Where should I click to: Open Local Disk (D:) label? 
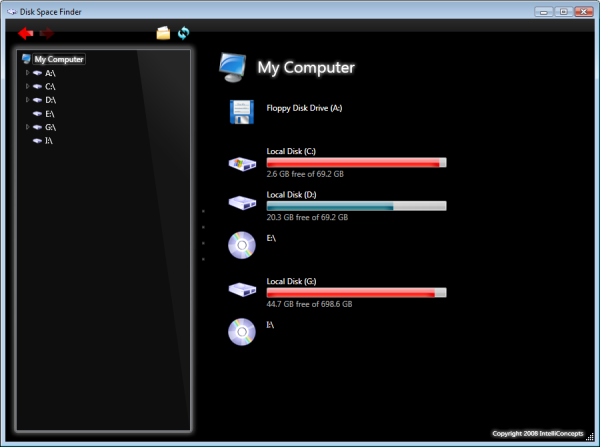[x=291, y=195]
